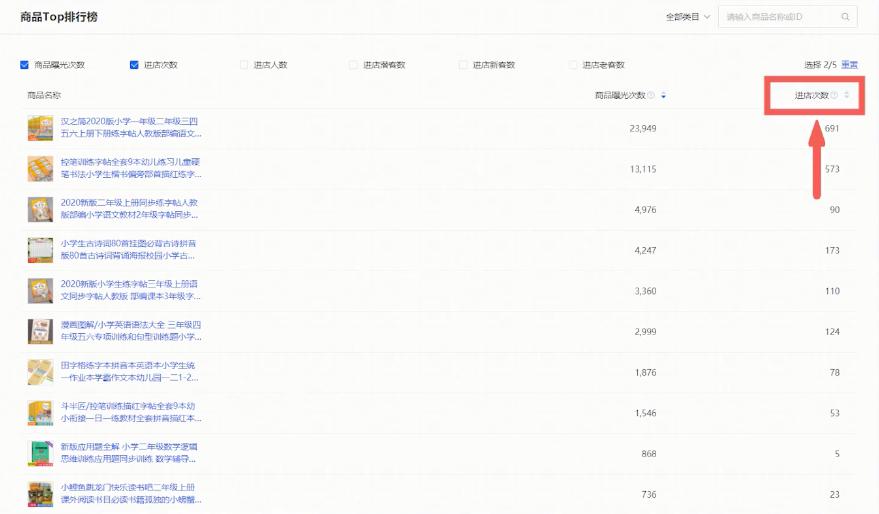This screenshot has height=514, width=879.
Task: Select exposure value 736
Action: click(x=649, y=494)
